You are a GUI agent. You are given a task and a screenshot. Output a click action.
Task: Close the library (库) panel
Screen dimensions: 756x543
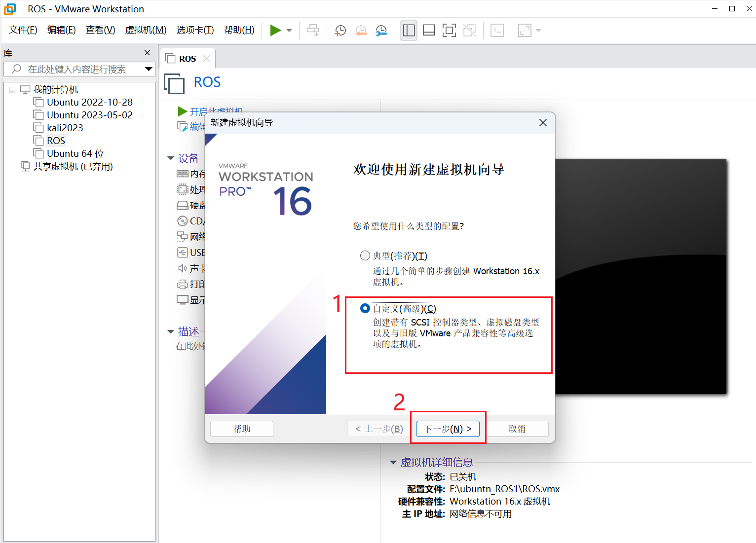(x=147, y=53)
